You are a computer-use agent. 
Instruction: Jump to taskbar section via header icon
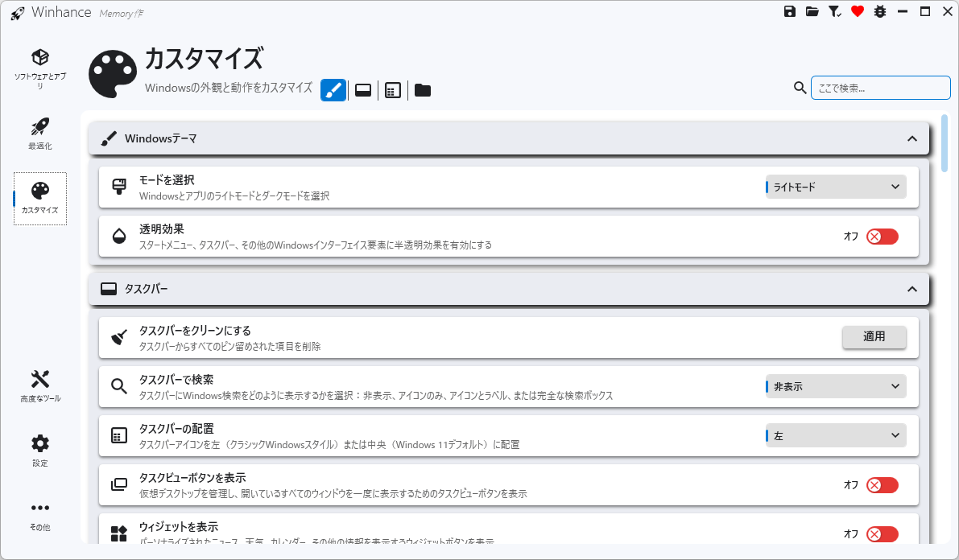coord(363,90)
